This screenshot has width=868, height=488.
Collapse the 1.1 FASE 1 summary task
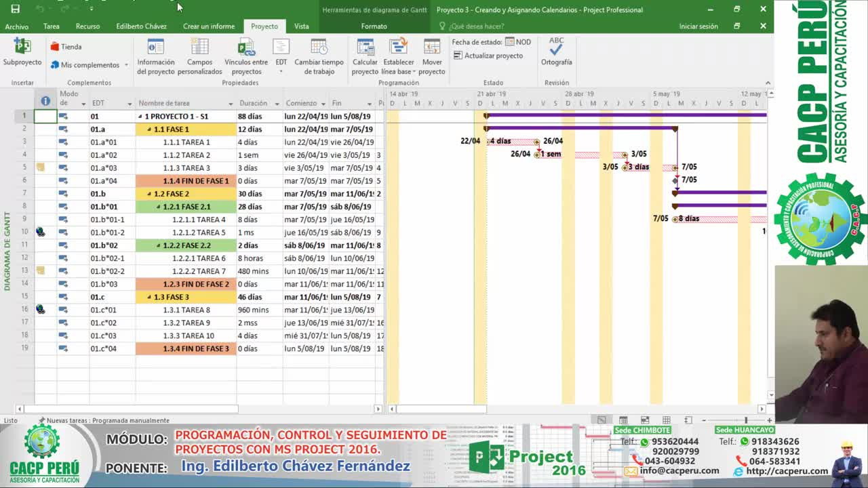click(x=150, y=129)
